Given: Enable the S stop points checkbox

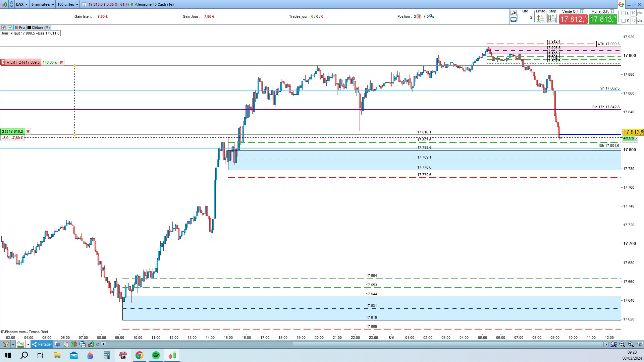Looking at the screenshot, I should 624,21.
